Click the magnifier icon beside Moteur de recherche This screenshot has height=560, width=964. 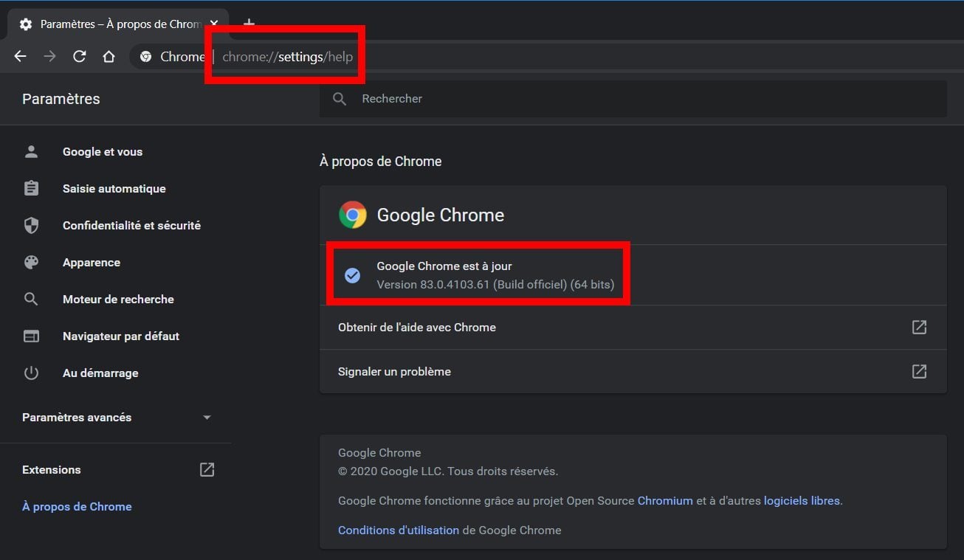tap(31, 300)
